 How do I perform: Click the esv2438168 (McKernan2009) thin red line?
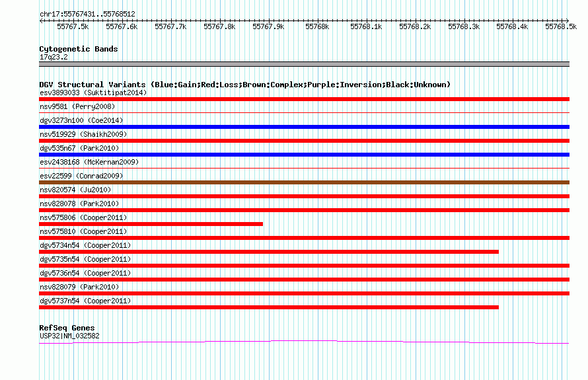tap(304, 168)
